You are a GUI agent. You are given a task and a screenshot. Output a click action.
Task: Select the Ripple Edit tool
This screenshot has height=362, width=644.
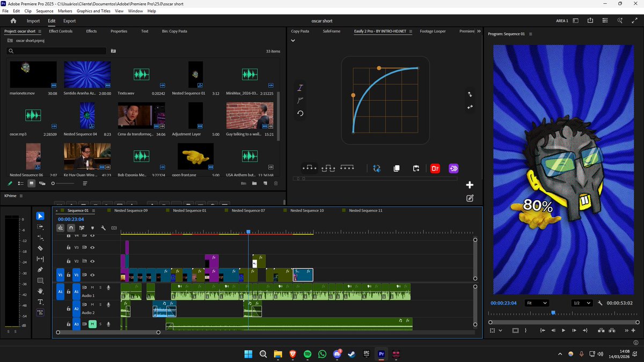pyautogui.click(x=40, y=238)
